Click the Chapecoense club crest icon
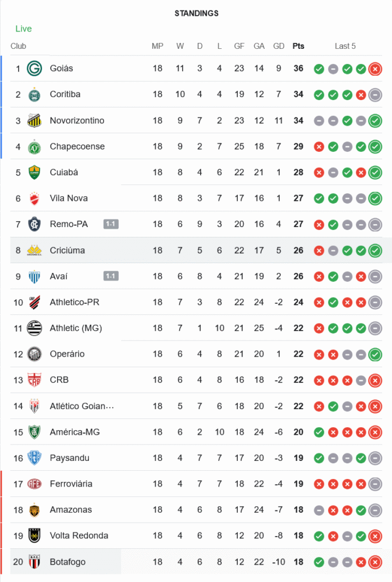The height and width of the screenshot is (582, 392). click(34, 147)
